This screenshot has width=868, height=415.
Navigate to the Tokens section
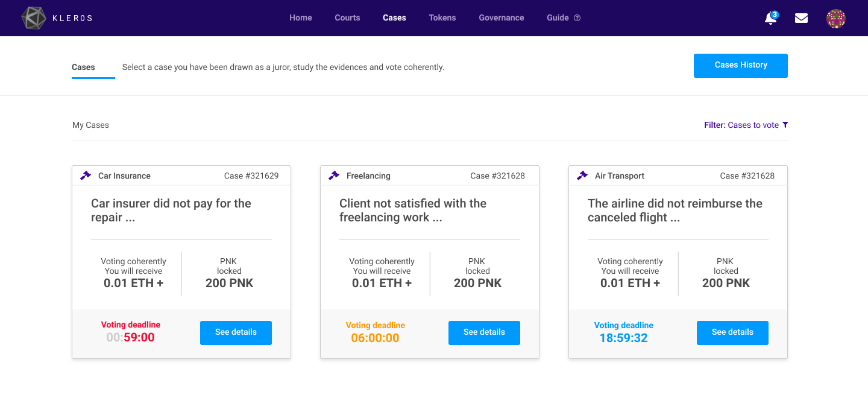[442, 18]
